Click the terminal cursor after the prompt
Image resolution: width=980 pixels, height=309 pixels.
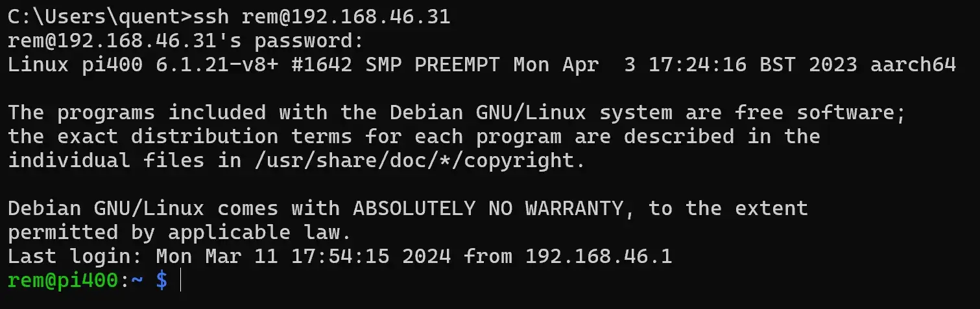181,280
